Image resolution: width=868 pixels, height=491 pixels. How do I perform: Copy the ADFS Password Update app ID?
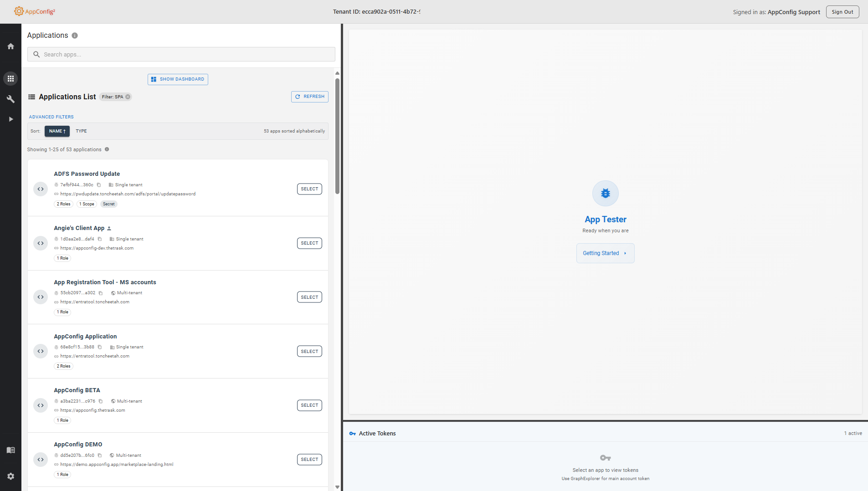point(99,185)
